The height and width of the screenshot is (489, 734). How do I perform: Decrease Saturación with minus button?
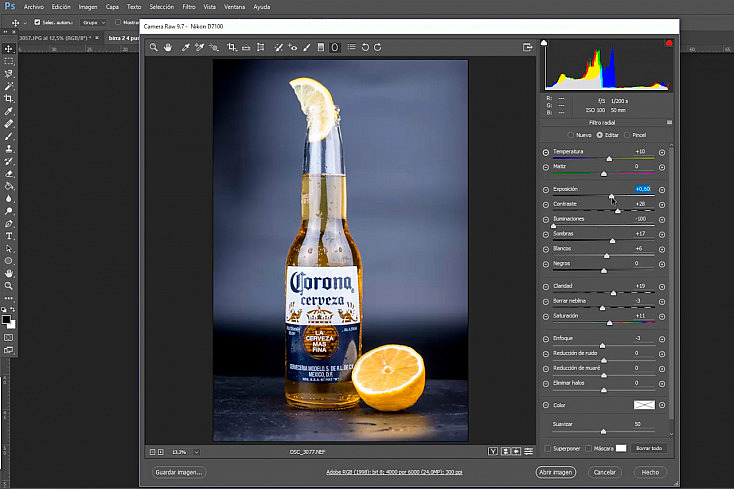tap(546, 317)
